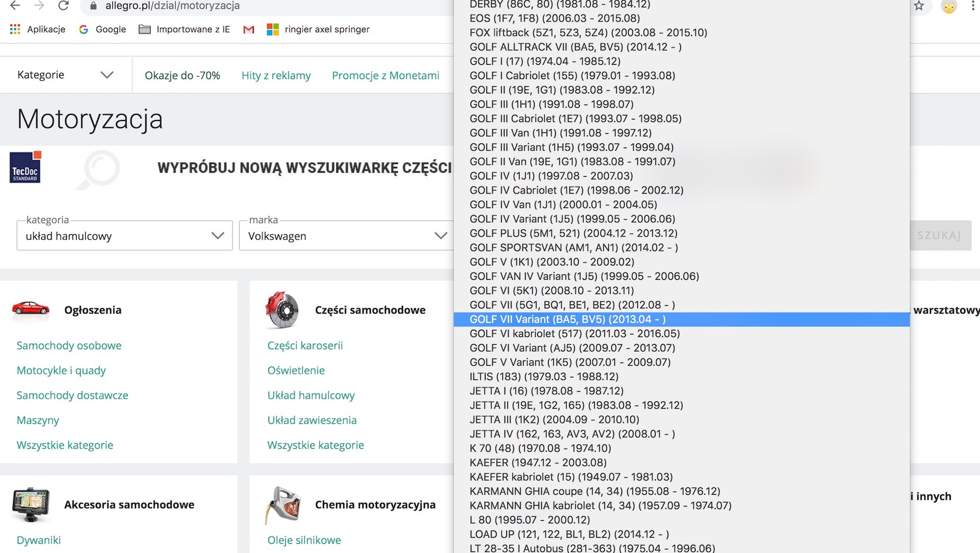This screenshot has height=553, width=980.
Task: Open Dywaniki link
Action: [x=39, y=540]
